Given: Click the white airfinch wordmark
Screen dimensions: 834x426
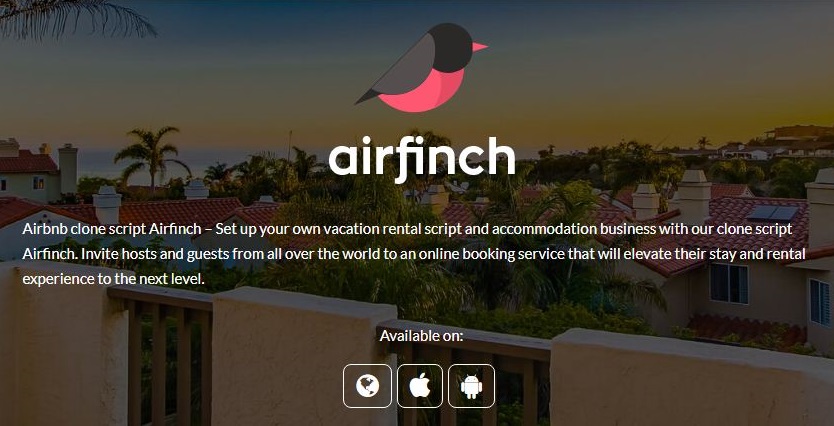Looking at the screenshot, I should pyautogui.click(x=422, y=156).
